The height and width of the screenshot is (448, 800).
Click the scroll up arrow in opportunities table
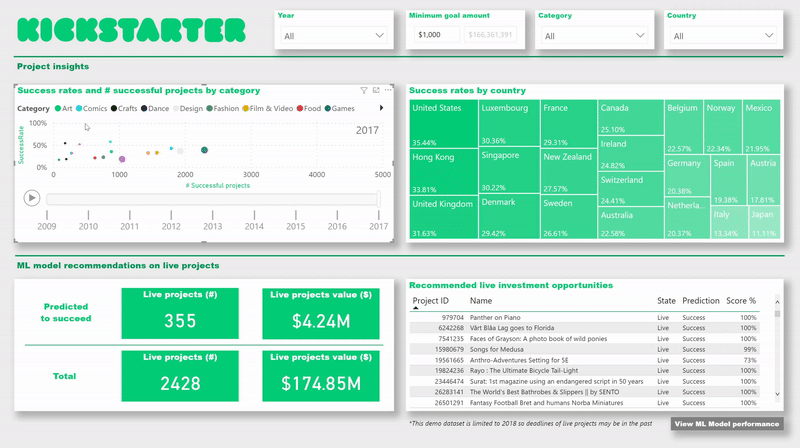pos(778,302)
